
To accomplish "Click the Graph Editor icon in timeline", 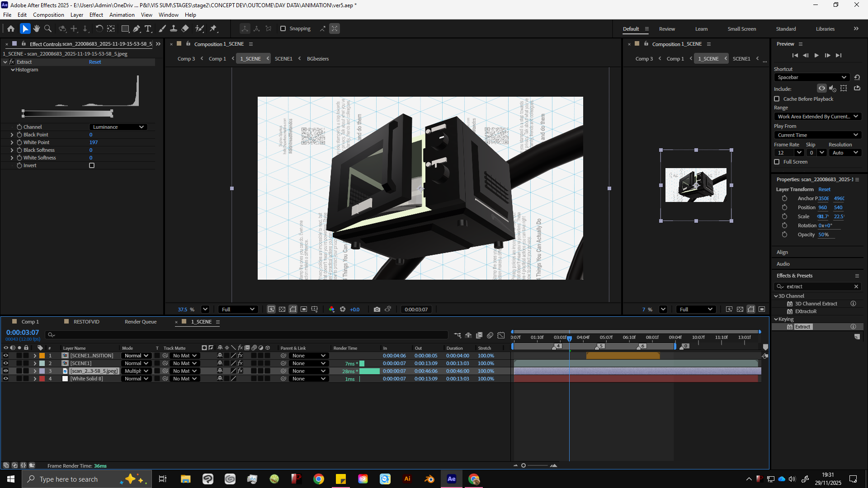I will click(x=501, y=335).
